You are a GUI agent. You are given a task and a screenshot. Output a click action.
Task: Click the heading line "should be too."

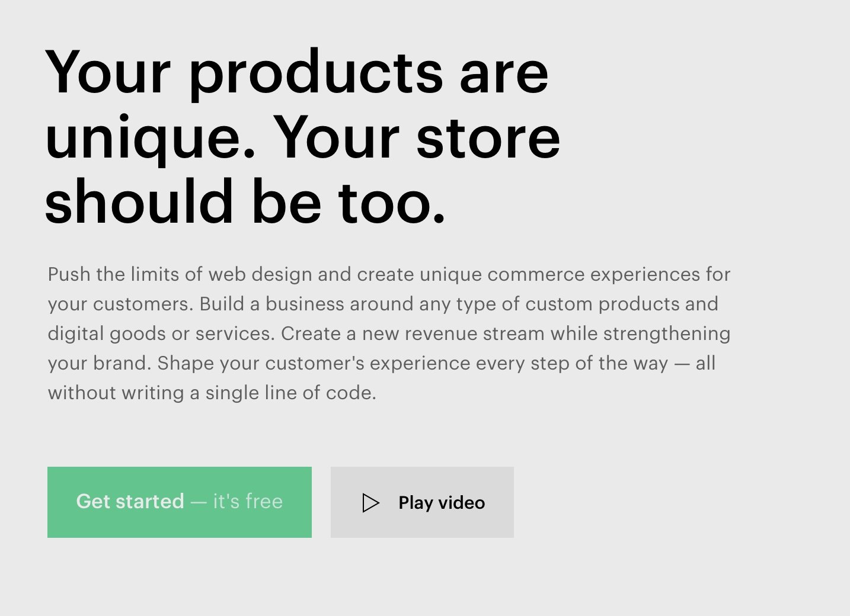[x=245, y=202]
